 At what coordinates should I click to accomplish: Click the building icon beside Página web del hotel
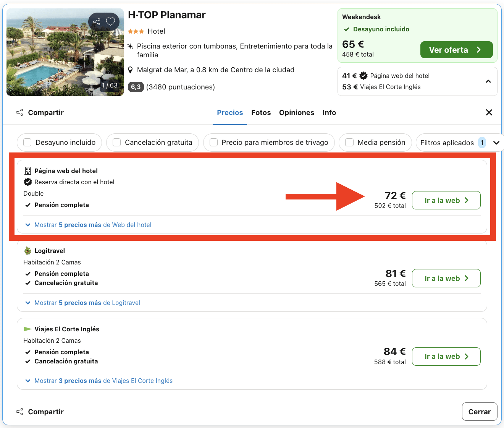click(27, 170)
